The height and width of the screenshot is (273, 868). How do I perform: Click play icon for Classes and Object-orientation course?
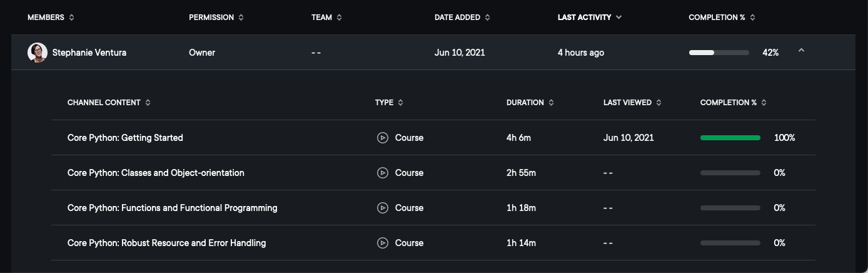pos(383,173)
